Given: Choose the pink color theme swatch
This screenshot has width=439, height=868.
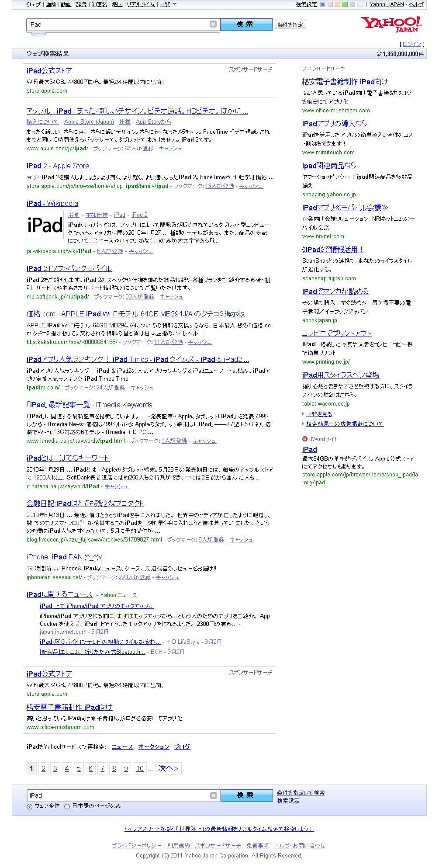Looking at the screenshot, I should 330,4.
